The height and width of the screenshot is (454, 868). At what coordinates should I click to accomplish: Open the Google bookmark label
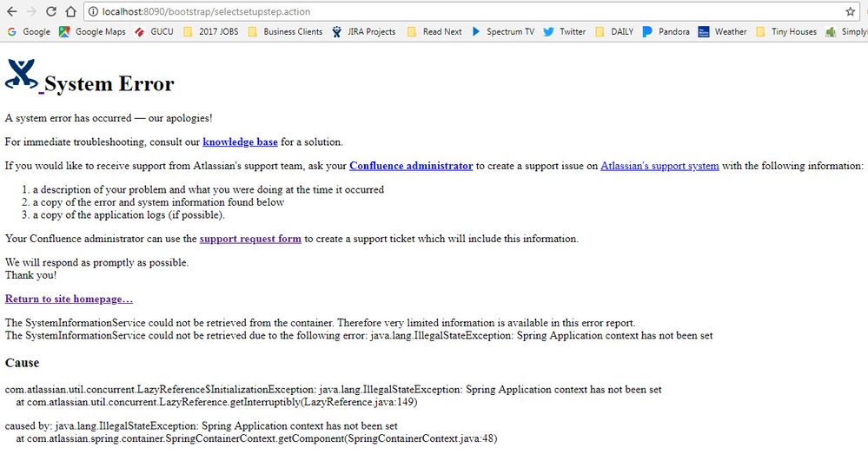[36, 31]
